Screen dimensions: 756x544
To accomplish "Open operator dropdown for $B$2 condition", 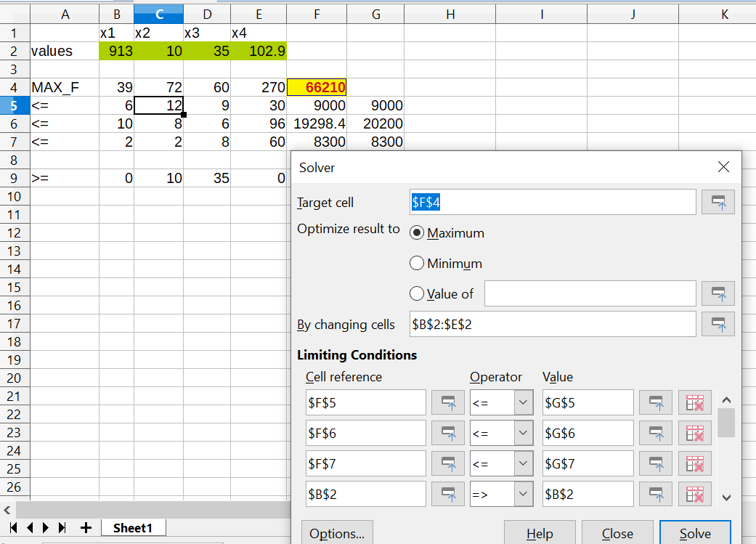I will [523, 494].
